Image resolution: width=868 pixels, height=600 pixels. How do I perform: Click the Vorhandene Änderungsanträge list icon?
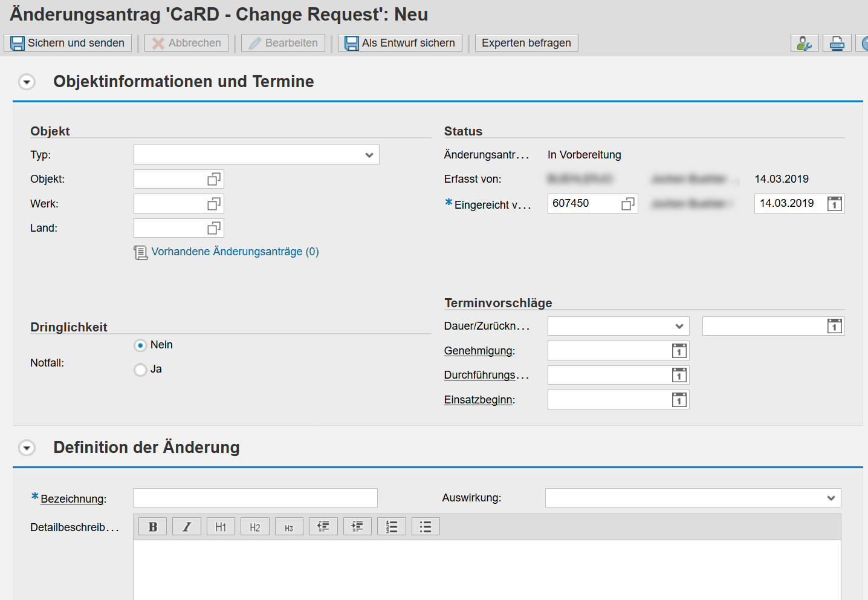pyautogui.click(x=140, y=252)
